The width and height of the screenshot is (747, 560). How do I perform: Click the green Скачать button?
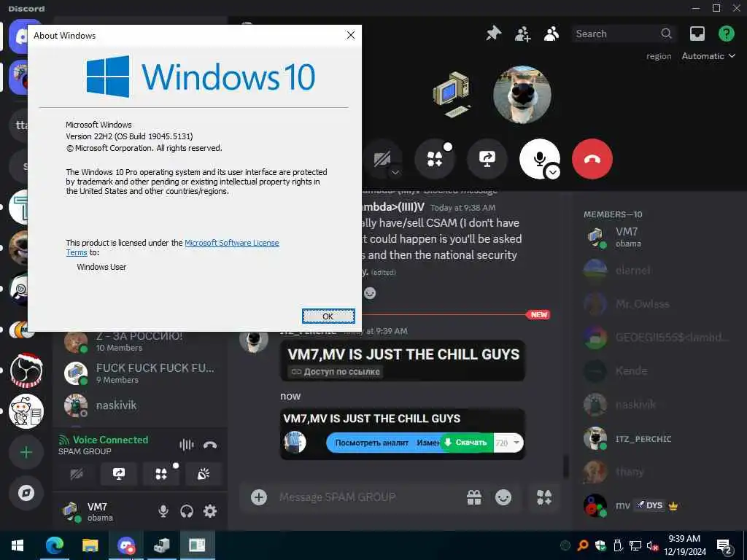point(466,443)
